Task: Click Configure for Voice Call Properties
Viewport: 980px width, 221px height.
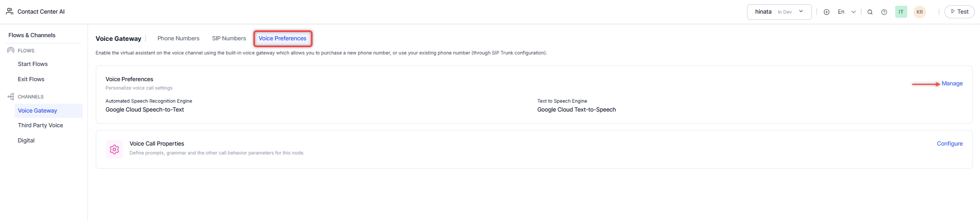Action: point(950,143)
